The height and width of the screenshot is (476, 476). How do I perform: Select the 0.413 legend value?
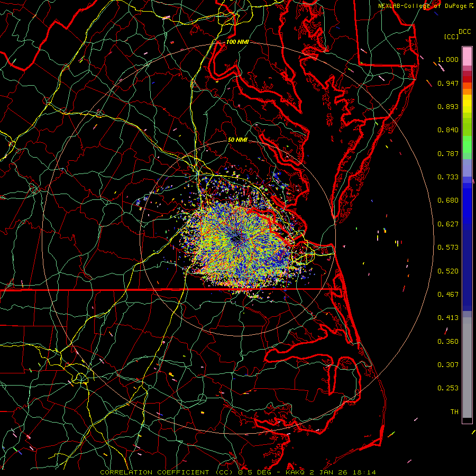tap(448, 318)
